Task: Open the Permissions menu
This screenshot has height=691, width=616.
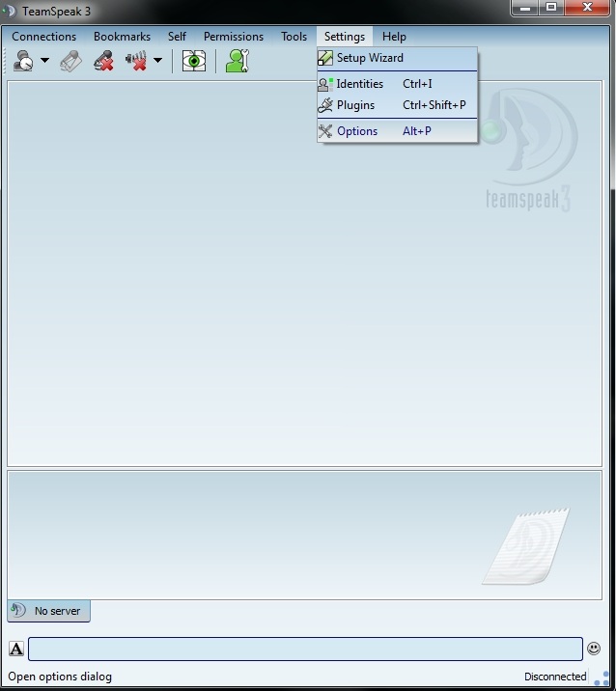Action: pyautogui.click(x=234, y=37)
